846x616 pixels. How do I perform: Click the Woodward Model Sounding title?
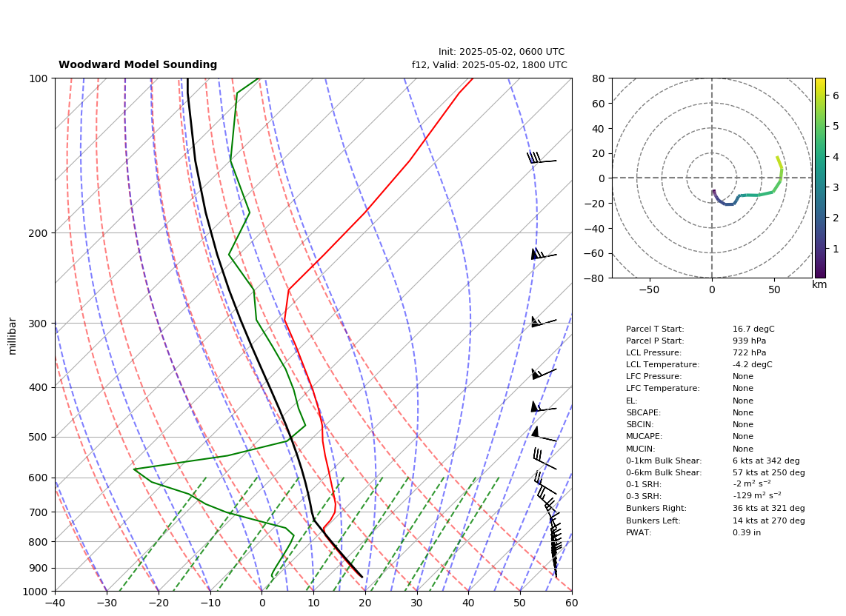pos(138,64)
